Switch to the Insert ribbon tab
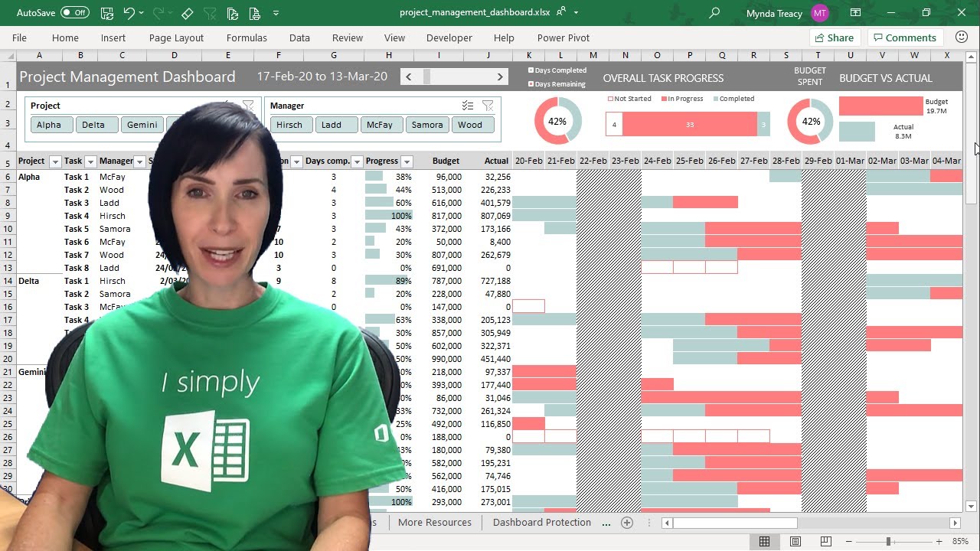The width and height of the screenshot is (980, 551). [113, 37]
